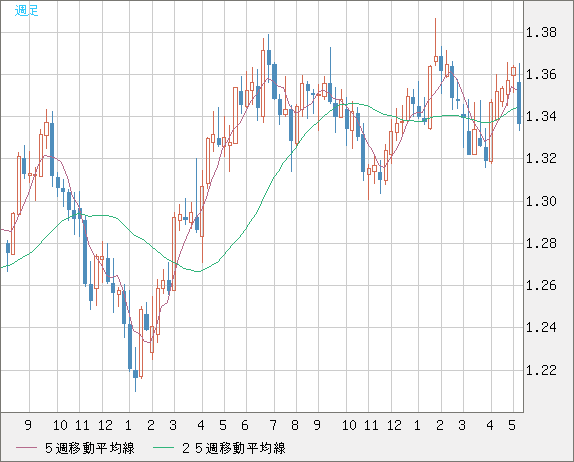574x462 pixels.
Task: Click the first month 9 label on time axis
Action: pos(28,425)
